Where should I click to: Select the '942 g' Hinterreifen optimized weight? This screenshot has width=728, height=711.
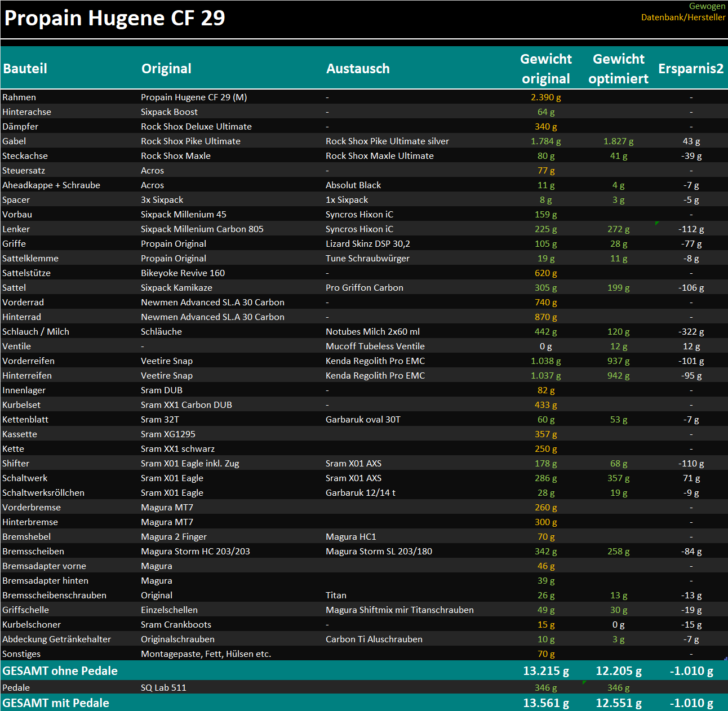click(619, 376)
